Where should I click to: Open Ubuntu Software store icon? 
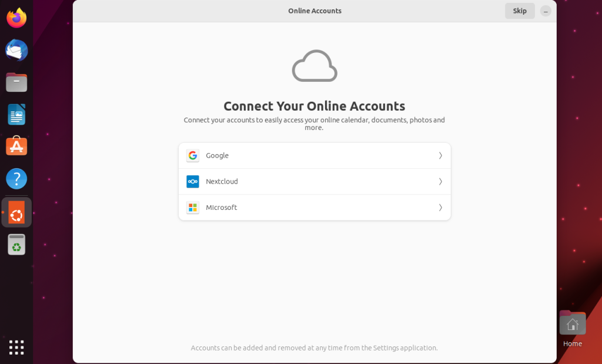pyautogui.click(x=16, y=146)
